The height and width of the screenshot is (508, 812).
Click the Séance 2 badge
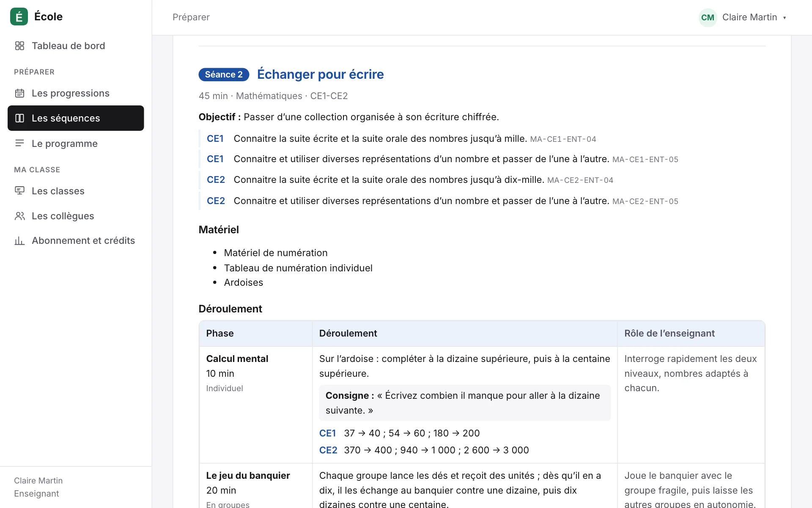[224, 75]
